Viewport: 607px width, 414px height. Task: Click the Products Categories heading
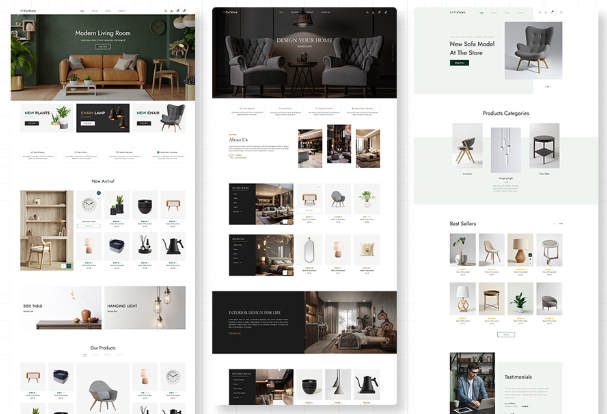coord(506,113)
